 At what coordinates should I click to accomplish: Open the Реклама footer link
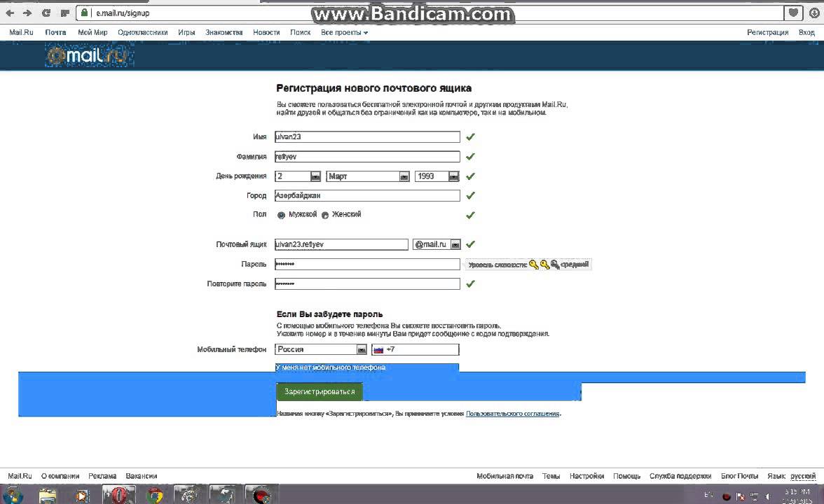[102, 476]
